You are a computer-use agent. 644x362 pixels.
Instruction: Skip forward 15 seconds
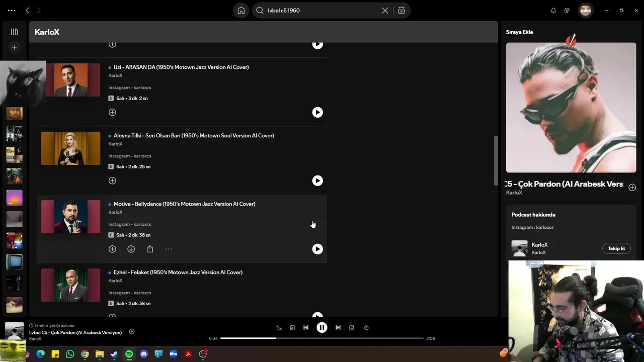click(x=352, y=328)
